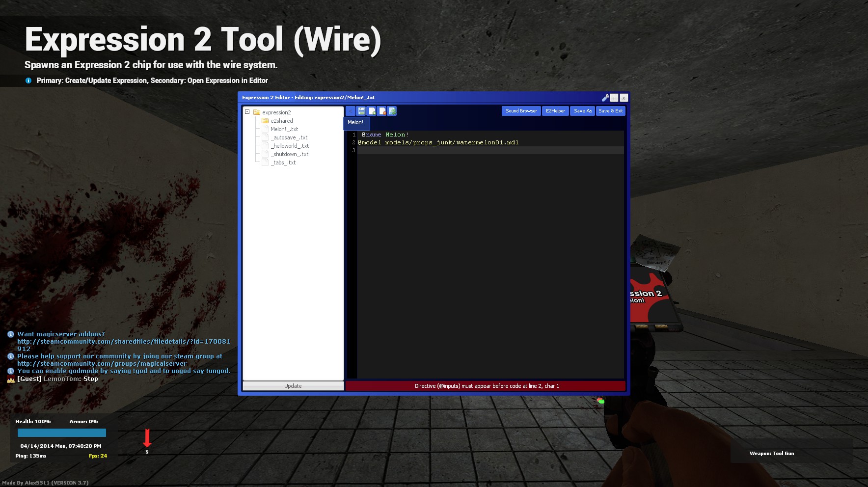Open editor settings wrench icon
The image size is (868, 487).
[x=605, y=98]
